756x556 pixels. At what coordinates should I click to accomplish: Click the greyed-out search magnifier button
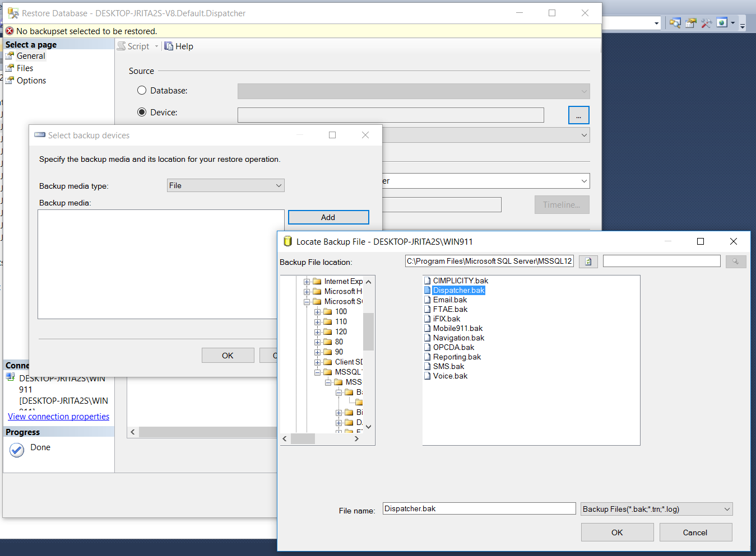coord(735,261)
